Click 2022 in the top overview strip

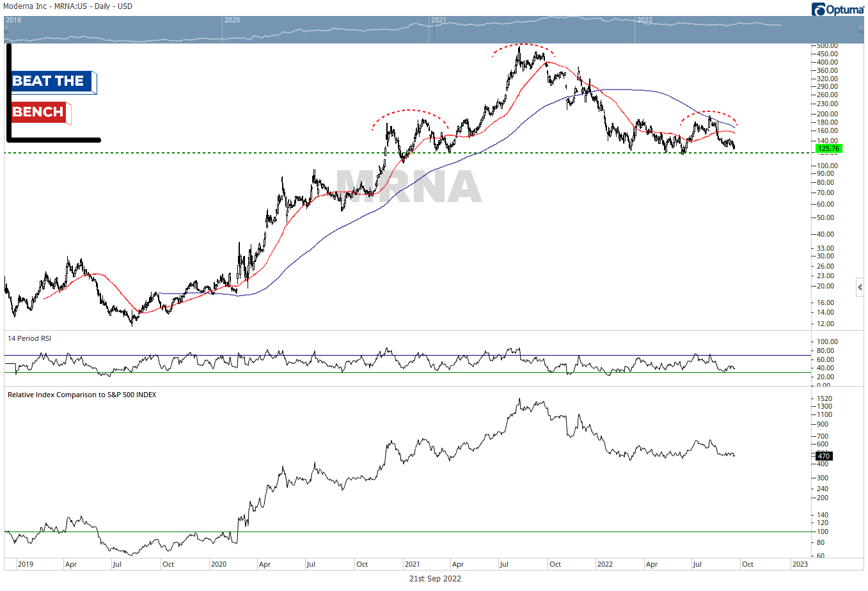(645, 20)
